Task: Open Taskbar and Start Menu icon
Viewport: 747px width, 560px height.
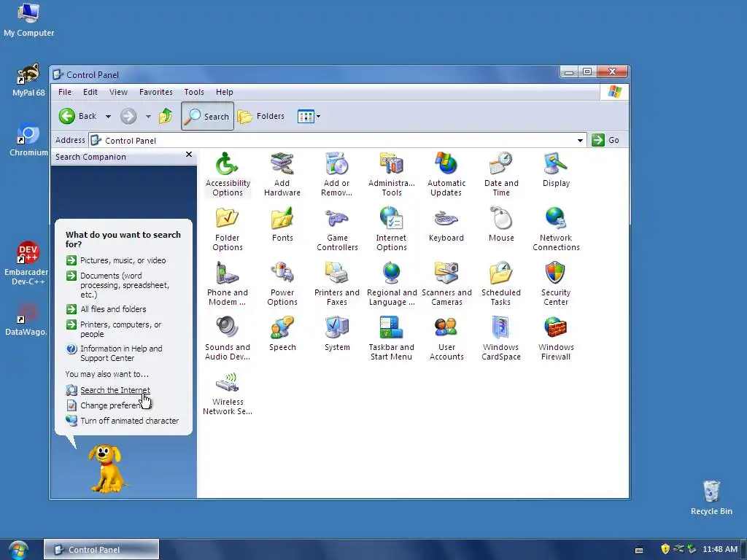Action: [x=392, y=338]
